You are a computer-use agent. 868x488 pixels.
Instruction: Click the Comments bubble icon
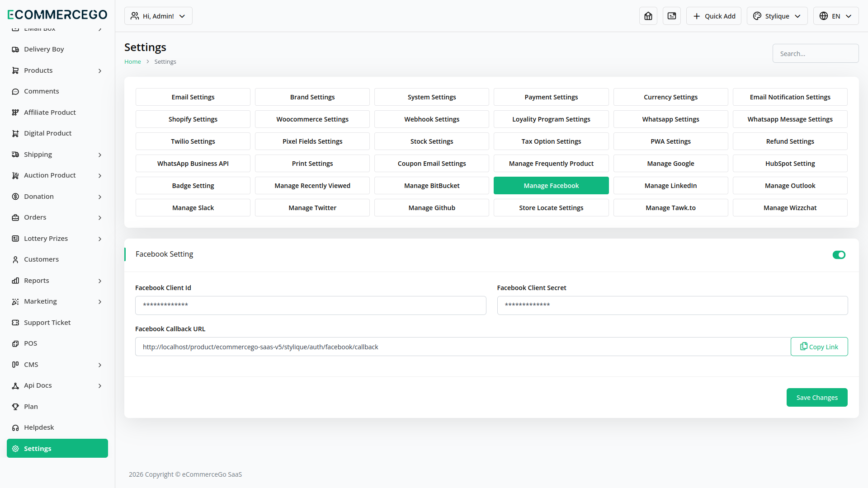pos(15,91)
